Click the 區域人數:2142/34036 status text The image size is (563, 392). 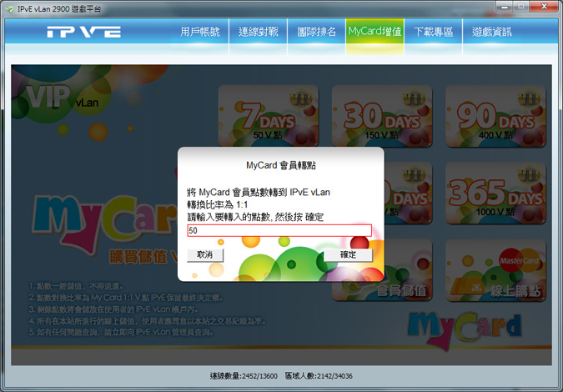319,376
